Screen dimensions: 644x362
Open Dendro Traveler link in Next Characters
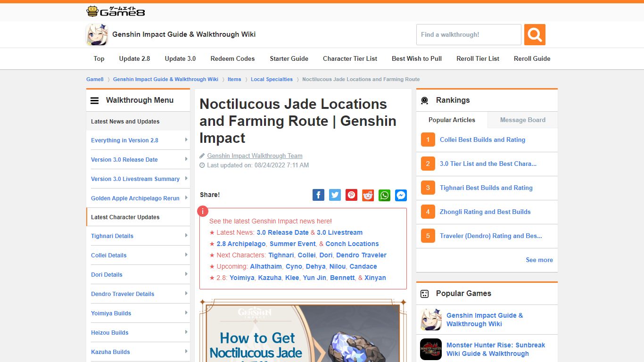(361, 255)
